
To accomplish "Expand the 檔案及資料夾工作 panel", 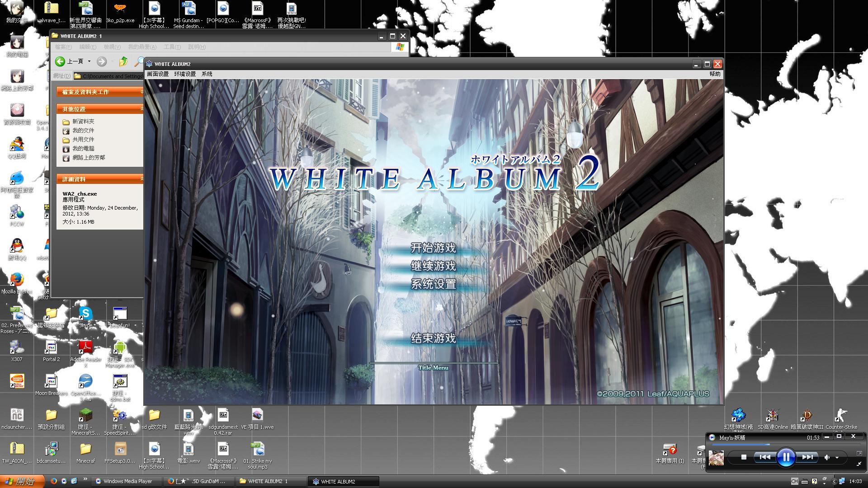I will [x=141, y=92].
